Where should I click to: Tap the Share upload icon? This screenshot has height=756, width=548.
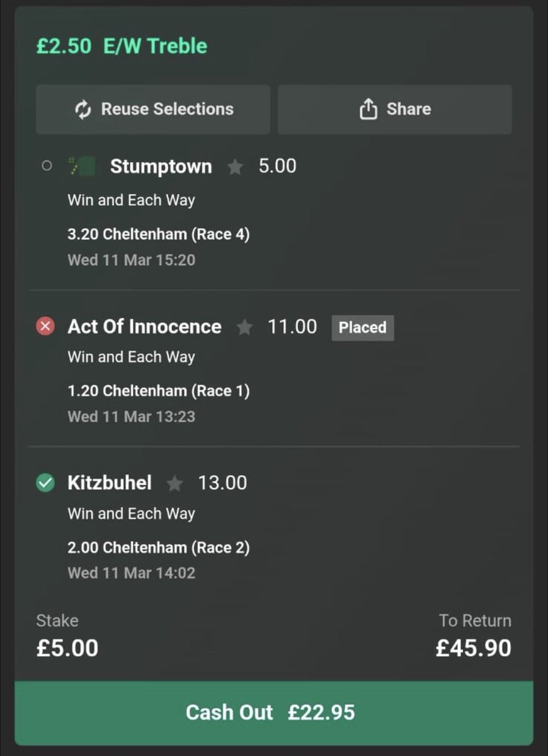click(368, 110)
